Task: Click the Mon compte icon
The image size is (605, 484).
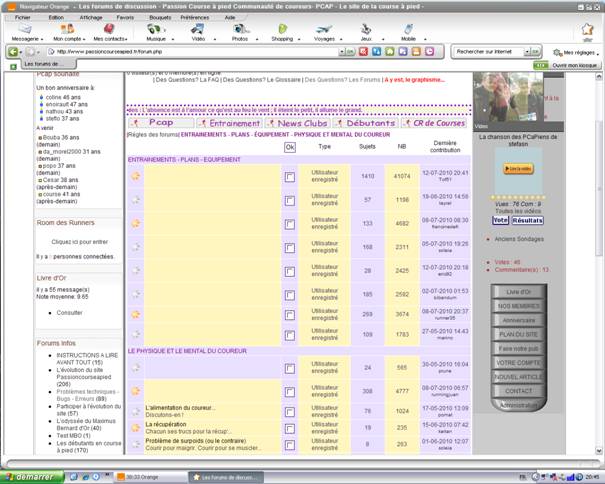Action: [x=67, y=29]
